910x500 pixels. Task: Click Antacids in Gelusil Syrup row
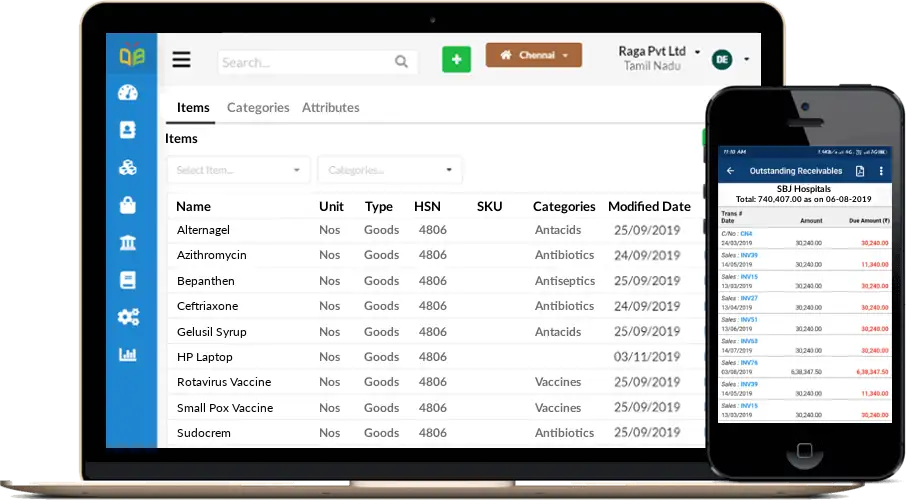(x=558, y=332)
